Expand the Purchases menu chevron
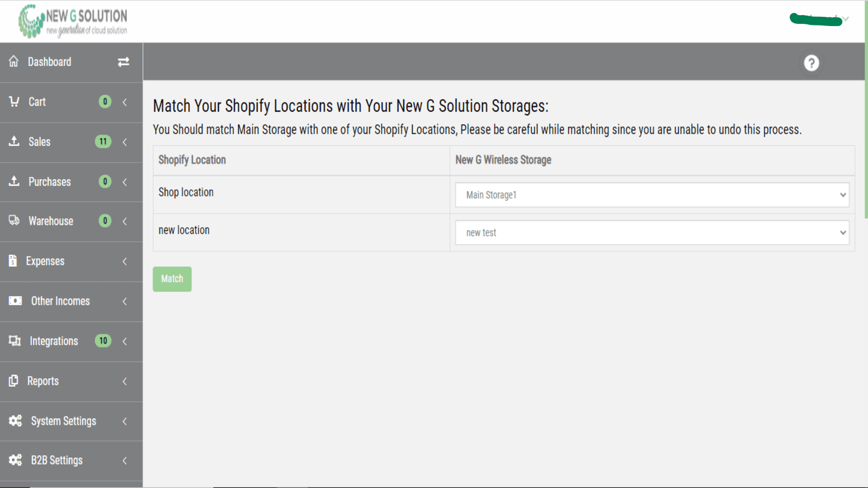This screenshot has height=488, width=868. tap(125, 182)
